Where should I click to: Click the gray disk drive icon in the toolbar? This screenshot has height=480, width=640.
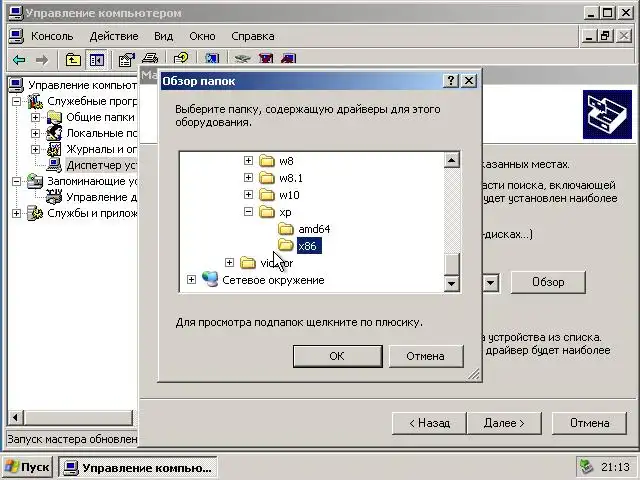[x=242, y=59]
